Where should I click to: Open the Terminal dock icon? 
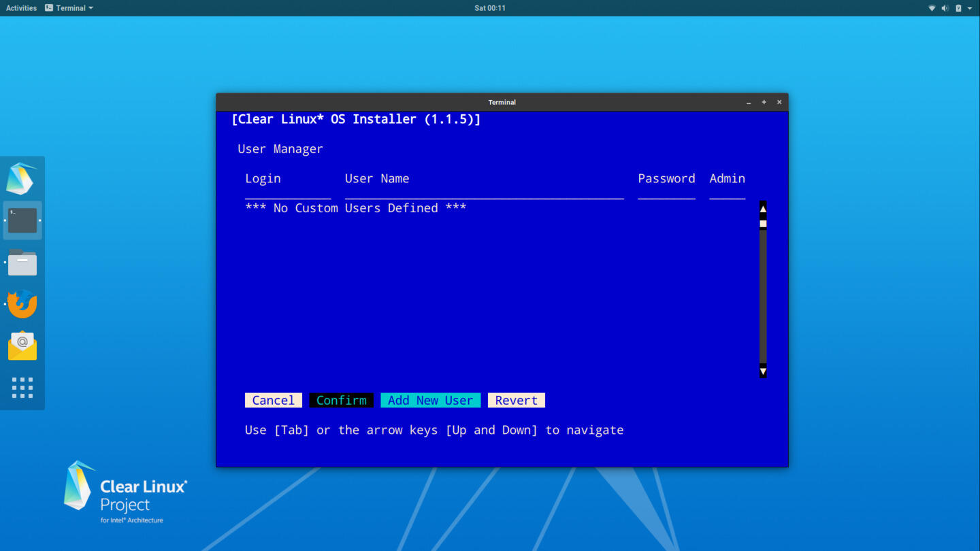tap(22, 220)
